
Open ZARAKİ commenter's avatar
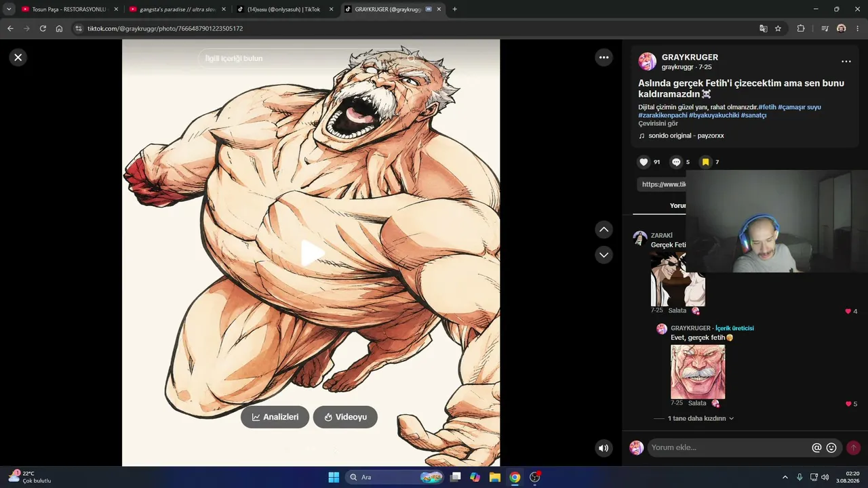[x=639, y=238]
